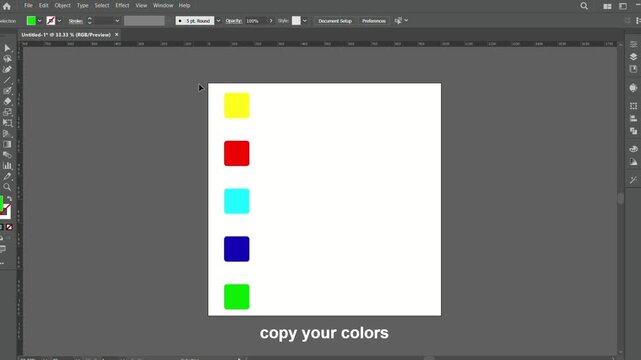Open the Object menu
Image resolution: width=641 pixels, height=360 pixels.
(63, 6)
